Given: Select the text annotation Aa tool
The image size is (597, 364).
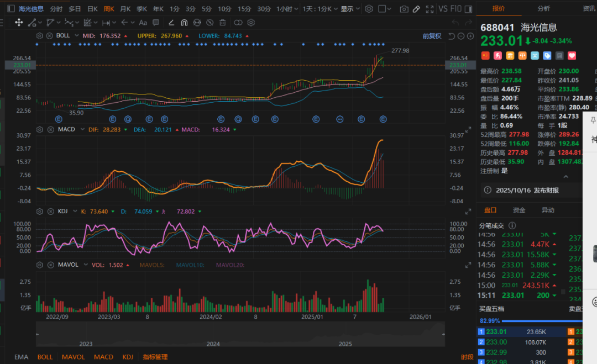Looking at the screenshot, I should click(x=143, y=23).
